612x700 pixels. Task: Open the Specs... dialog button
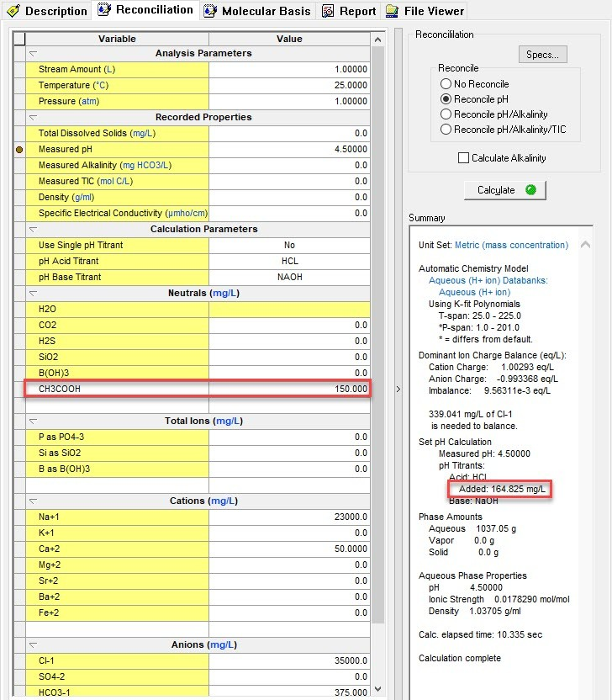(542, 55)
